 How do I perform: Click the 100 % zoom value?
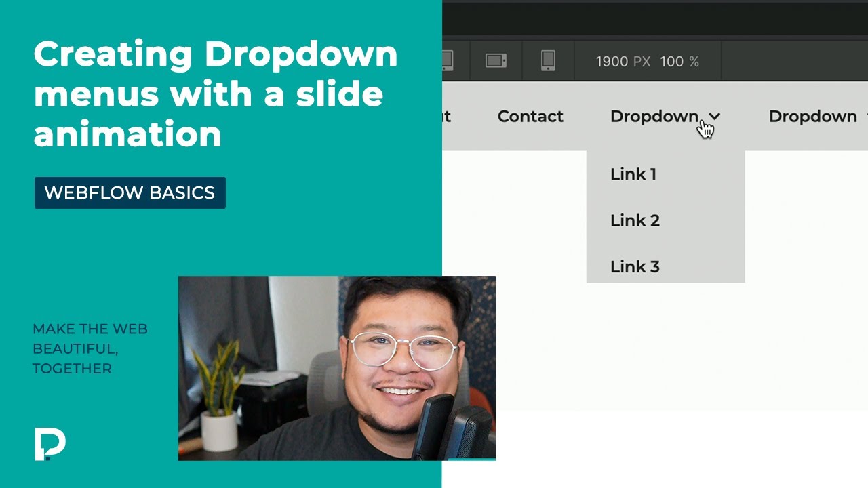(x=679, y=62)
